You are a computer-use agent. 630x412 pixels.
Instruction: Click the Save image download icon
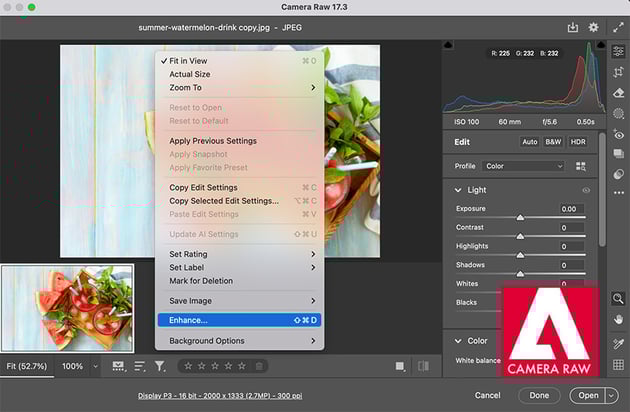click(x=573, y=27)
